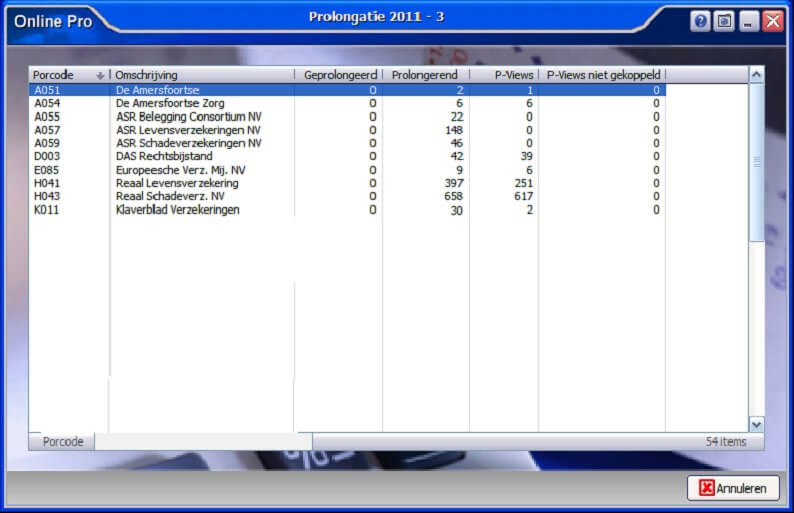Click the Porcode search field at bottom
Viewport: 794px width, 513px height.
pos(204,442)
